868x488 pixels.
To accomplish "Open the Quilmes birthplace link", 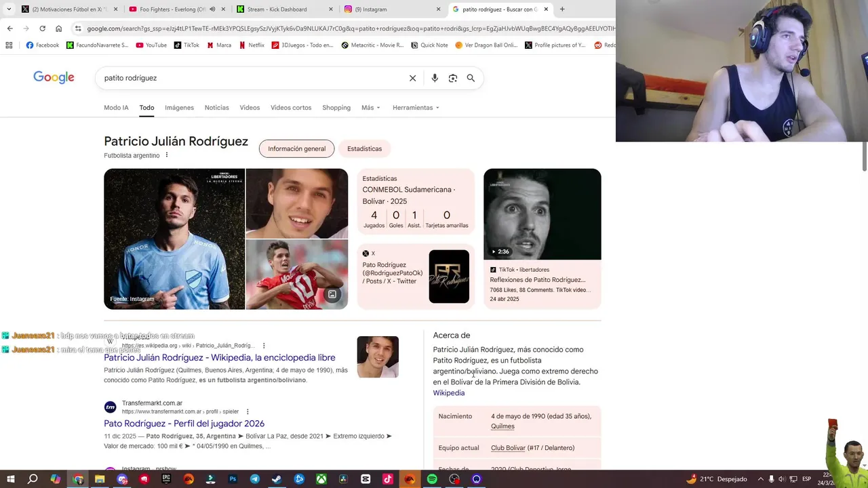I will [502, 426].
